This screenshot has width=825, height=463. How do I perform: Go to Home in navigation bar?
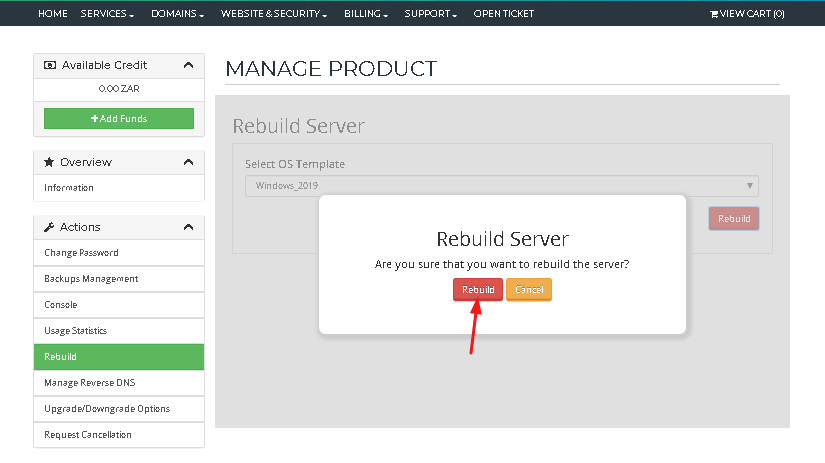coord(53,14)
